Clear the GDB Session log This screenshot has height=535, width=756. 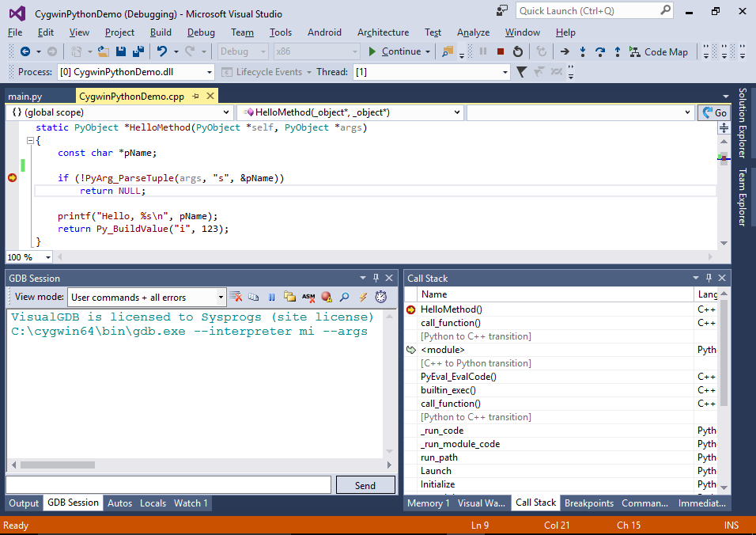point(236,297)
